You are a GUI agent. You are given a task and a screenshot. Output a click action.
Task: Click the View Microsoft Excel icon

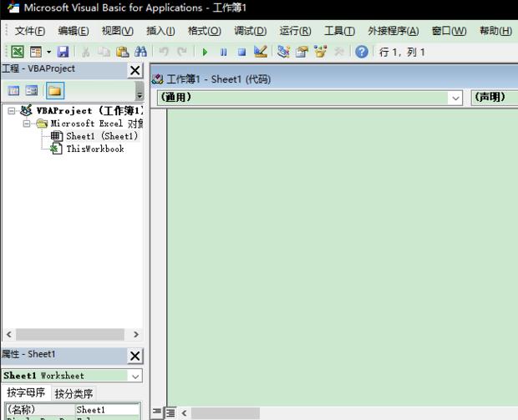(x=18, y=52)
